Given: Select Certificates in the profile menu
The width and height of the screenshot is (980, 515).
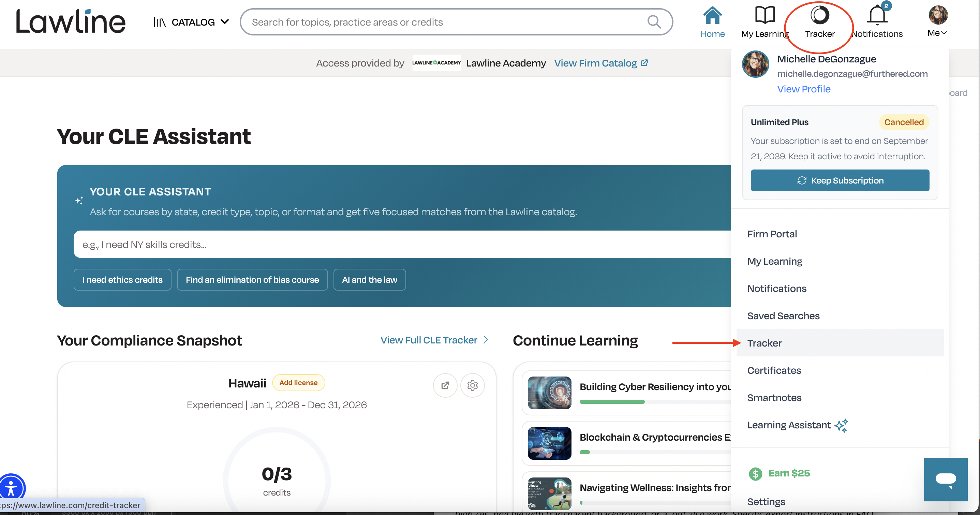Looking at the screenshot, I should [x=840, y=370].
